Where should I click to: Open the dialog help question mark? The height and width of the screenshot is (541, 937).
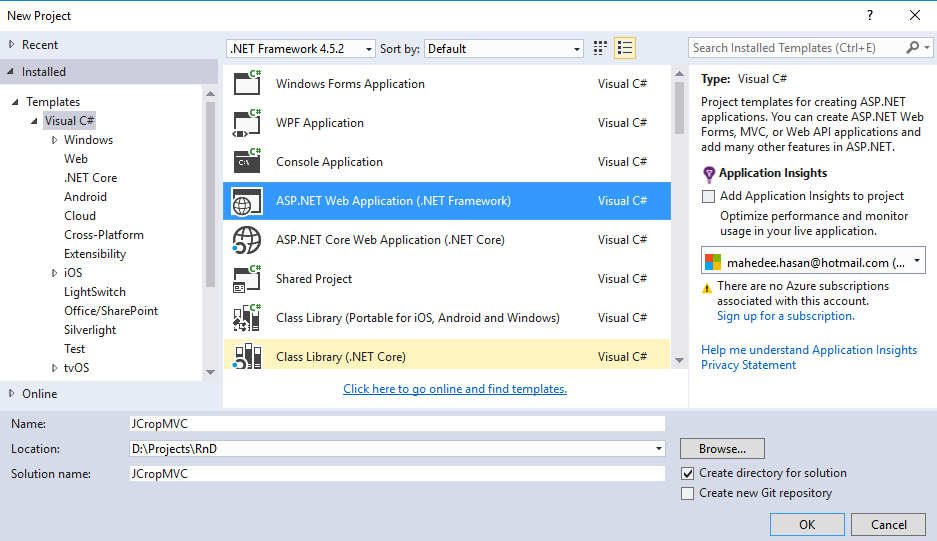coord(870,16)
